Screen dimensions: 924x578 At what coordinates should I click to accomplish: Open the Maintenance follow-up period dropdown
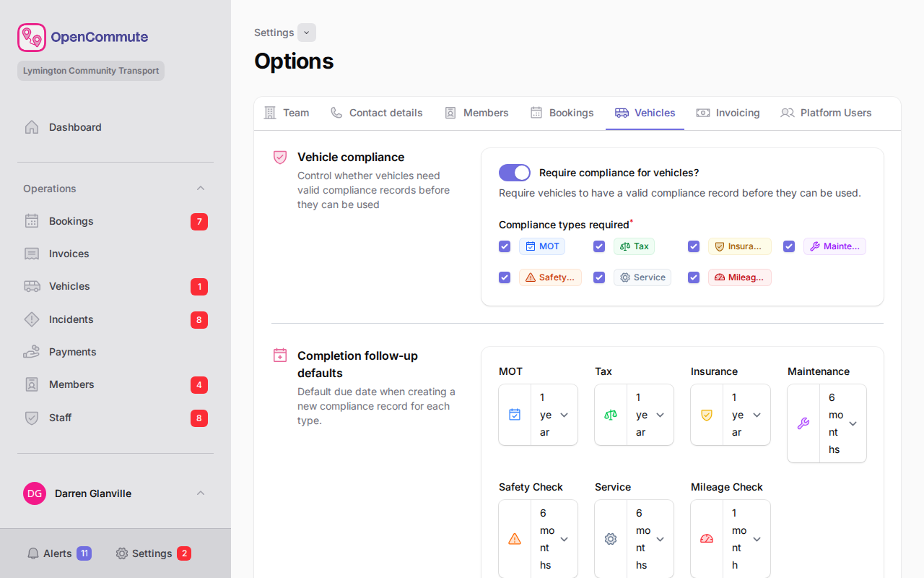point(843,423)
